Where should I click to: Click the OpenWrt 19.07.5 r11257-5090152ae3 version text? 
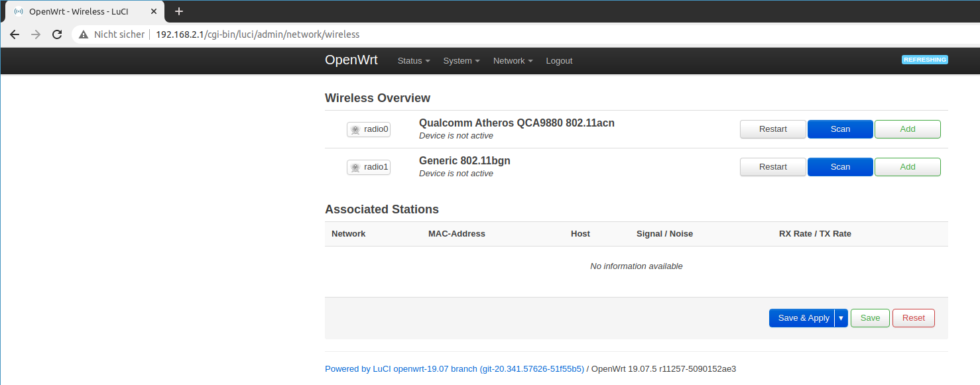pos(664,369)
